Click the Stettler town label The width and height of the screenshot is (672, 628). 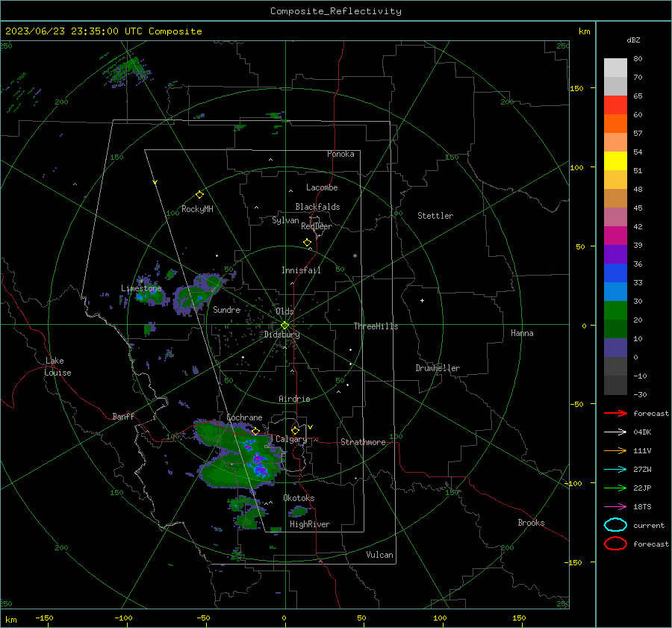coord(435,216)
